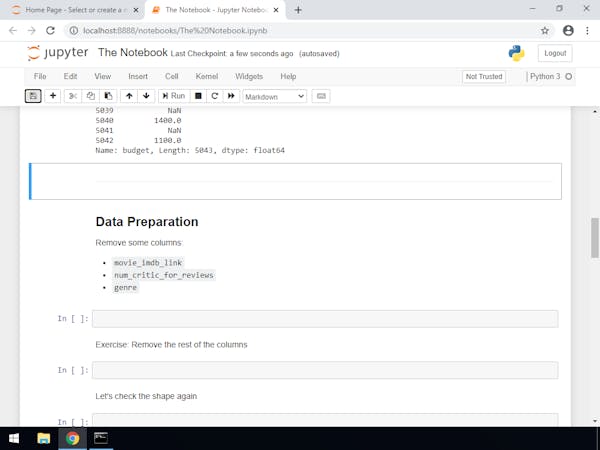Screen dimensions: 600x450
Task: Click the genre bullet item
Action: pyautogui.click(x=125, y=287)
